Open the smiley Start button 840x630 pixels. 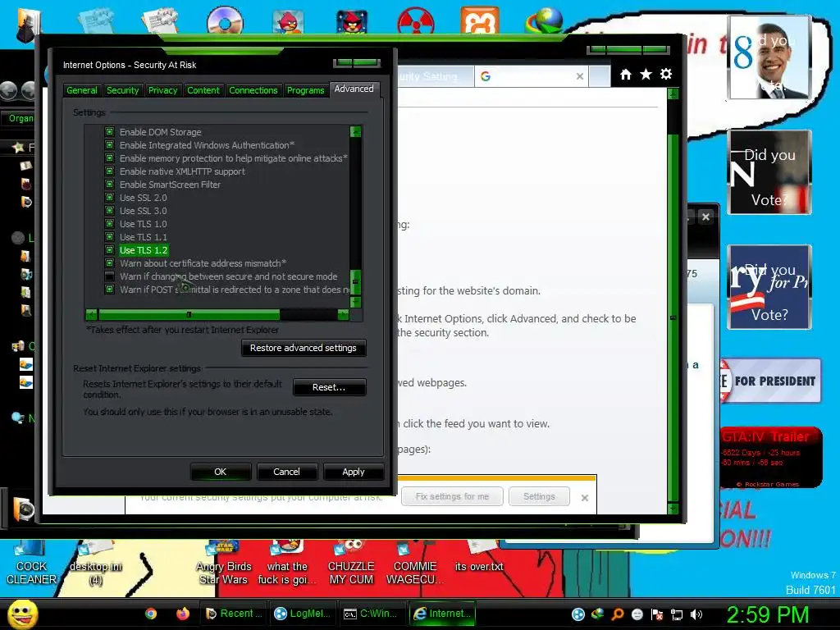pos(22,614)
